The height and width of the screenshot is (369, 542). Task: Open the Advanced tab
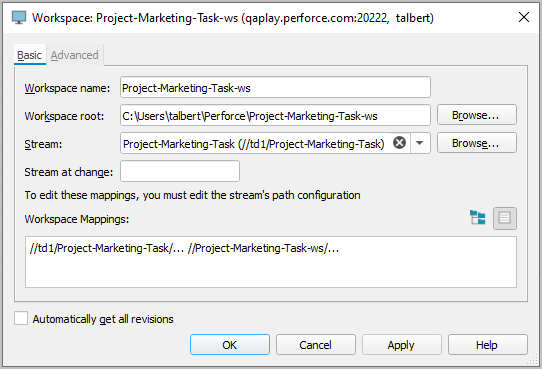[x=75, y=55]
